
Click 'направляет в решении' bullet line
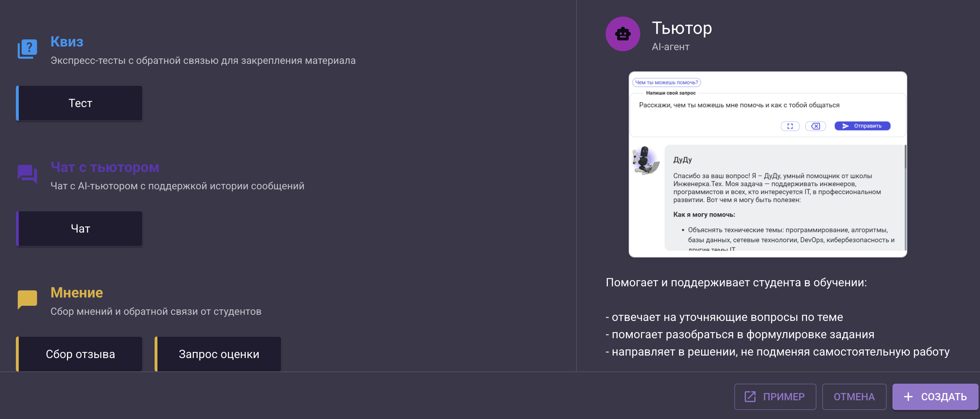click(x=778, y=351)
